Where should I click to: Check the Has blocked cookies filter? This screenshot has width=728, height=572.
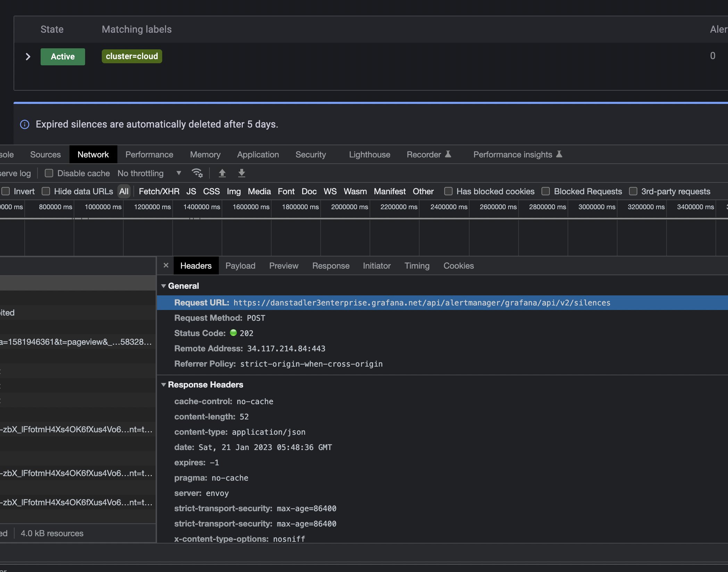click(448, 191)
